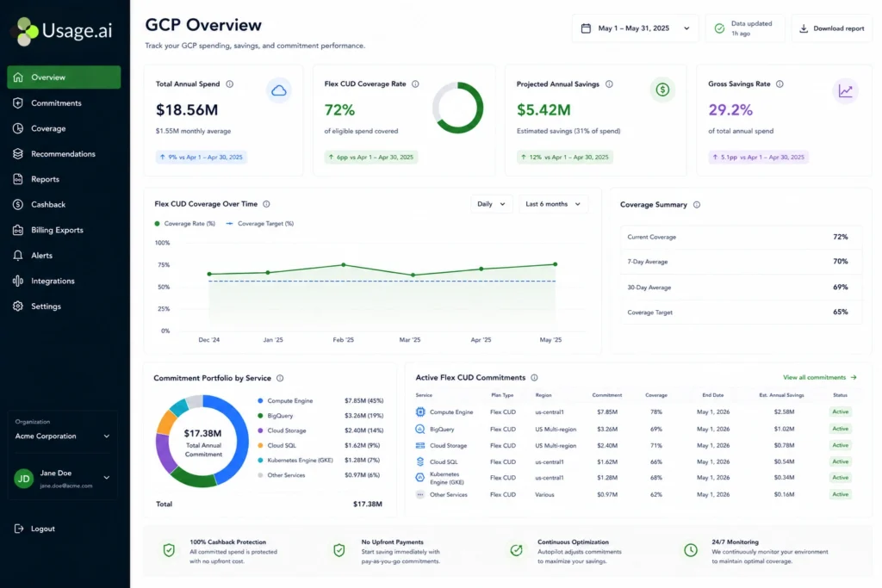Click the Kubernetes Engine service icon in table
Screen dimensions: 882x588
tap(420, 478)
